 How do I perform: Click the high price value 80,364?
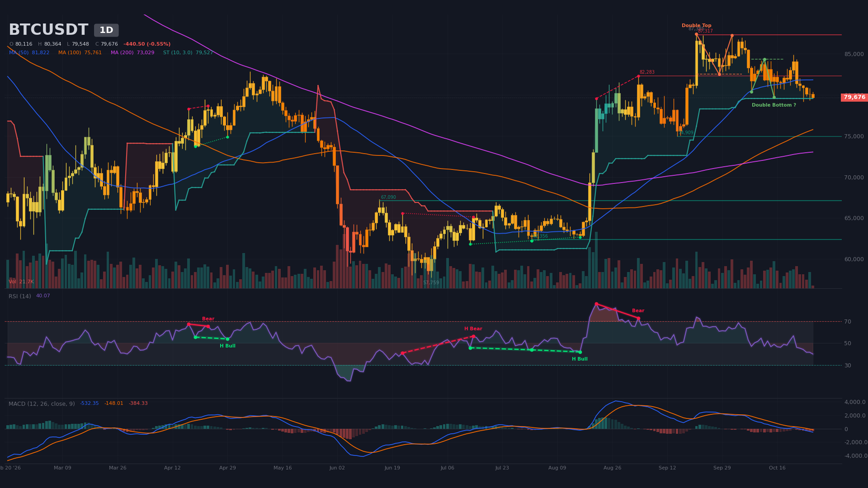click(x=53, y=44)
